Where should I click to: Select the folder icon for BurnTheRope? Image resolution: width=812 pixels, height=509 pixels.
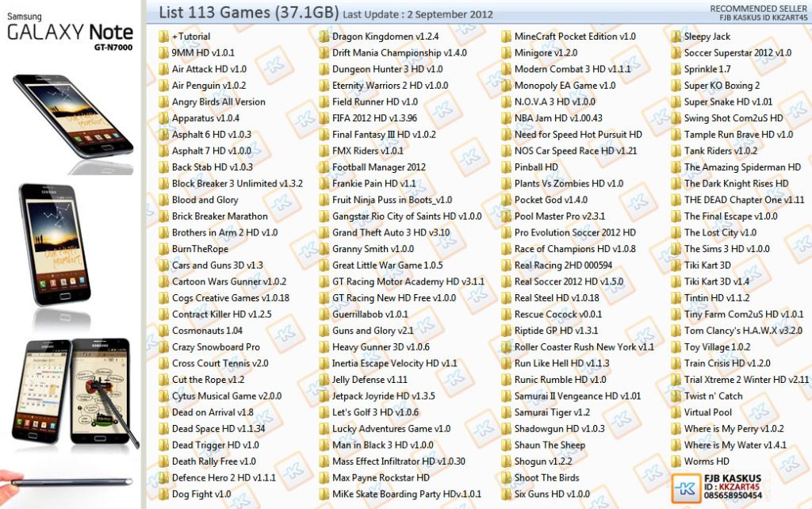(163, 249)
